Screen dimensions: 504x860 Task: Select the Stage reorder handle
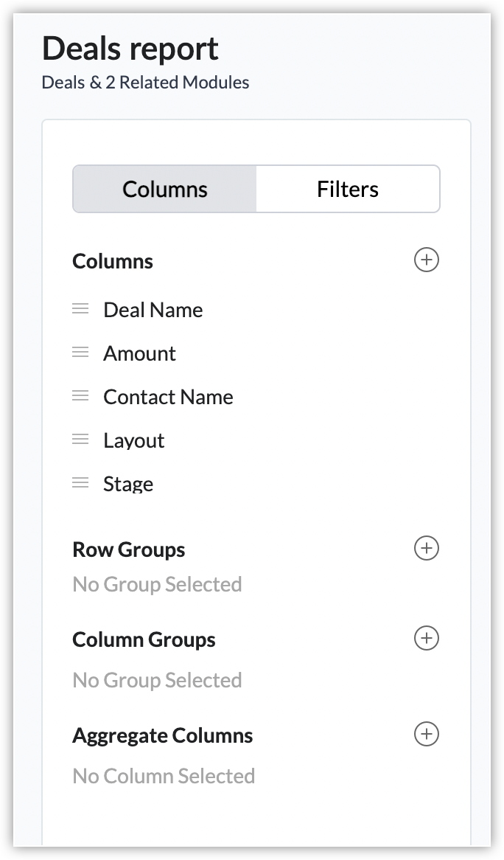(80, 483)
